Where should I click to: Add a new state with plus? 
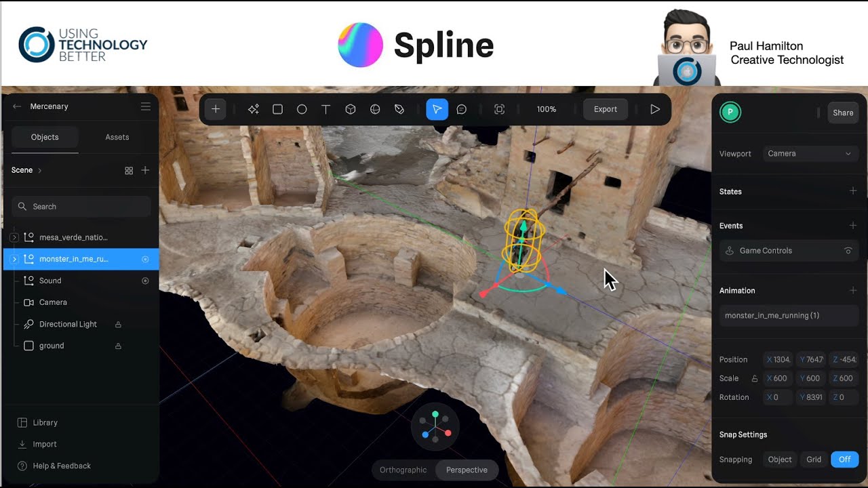coord(853,191)
